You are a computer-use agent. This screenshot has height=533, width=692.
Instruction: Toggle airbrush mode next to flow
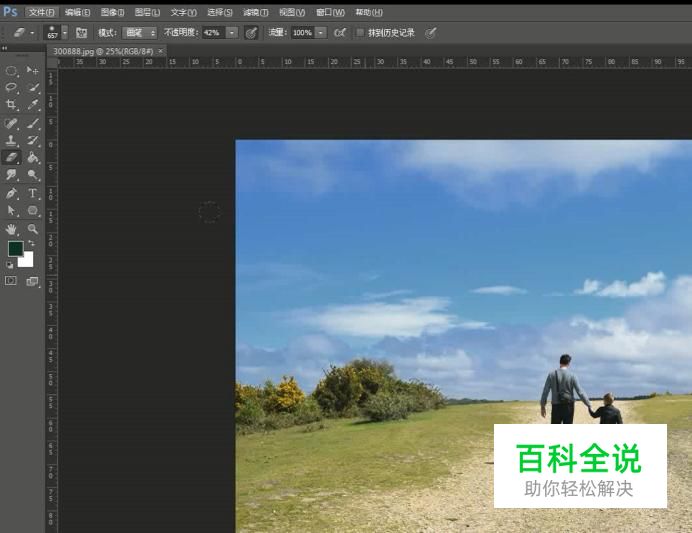pos(340,33)
